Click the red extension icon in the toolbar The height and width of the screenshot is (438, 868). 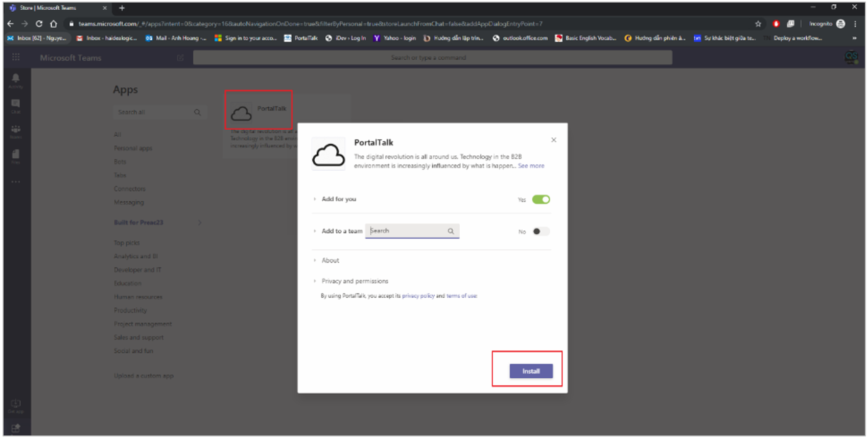tap(776, 23)
